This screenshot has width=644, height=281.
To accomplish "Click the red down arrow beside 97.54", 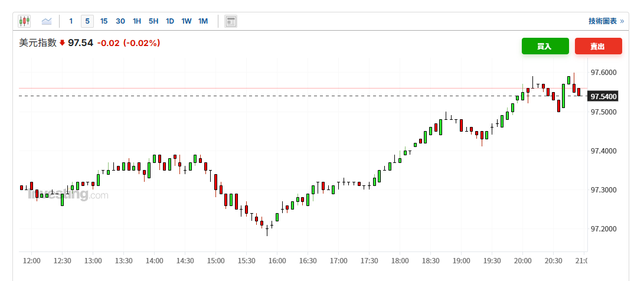I will [x=63, y=43].
